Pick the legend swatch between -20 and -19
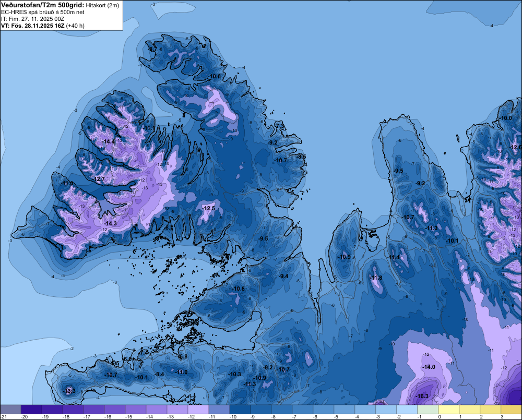The width and height of the screenshot is (522, 420). pos(31,410)
